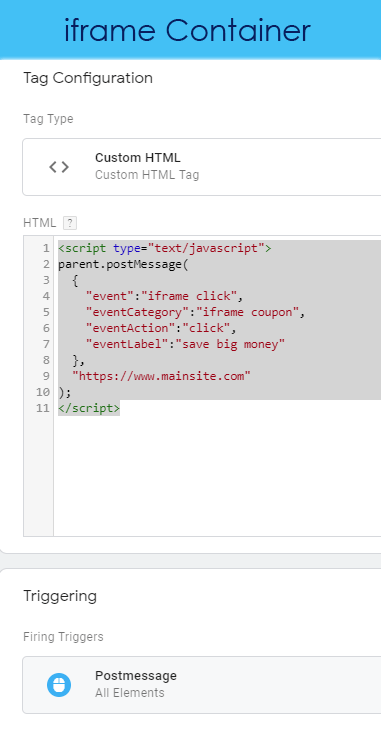This screenshot has width=381, height=730.
Task: Place cursor on parent.postMessage( line
Action: tap(123, 264)
